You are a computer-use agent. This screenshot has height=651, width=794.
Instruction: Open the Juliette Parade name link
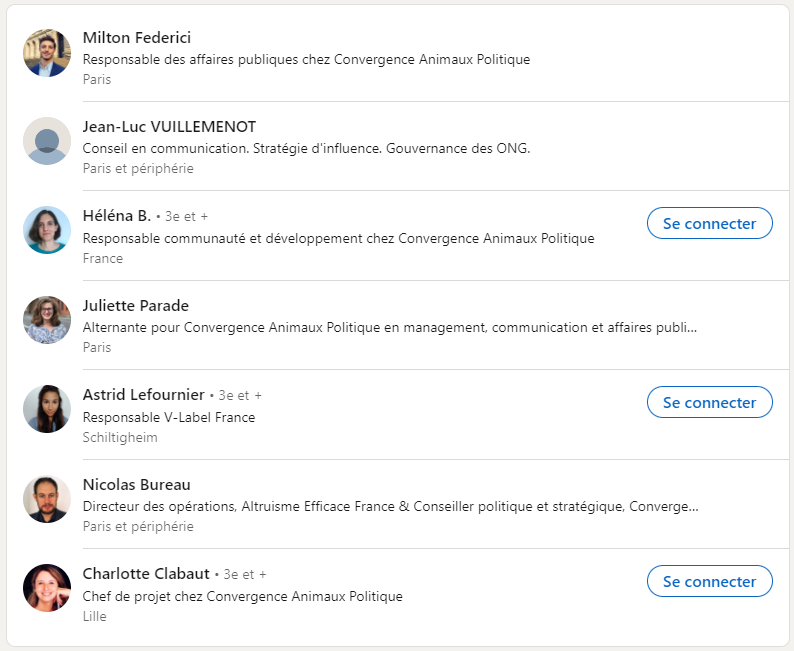[x=135, y=305]
